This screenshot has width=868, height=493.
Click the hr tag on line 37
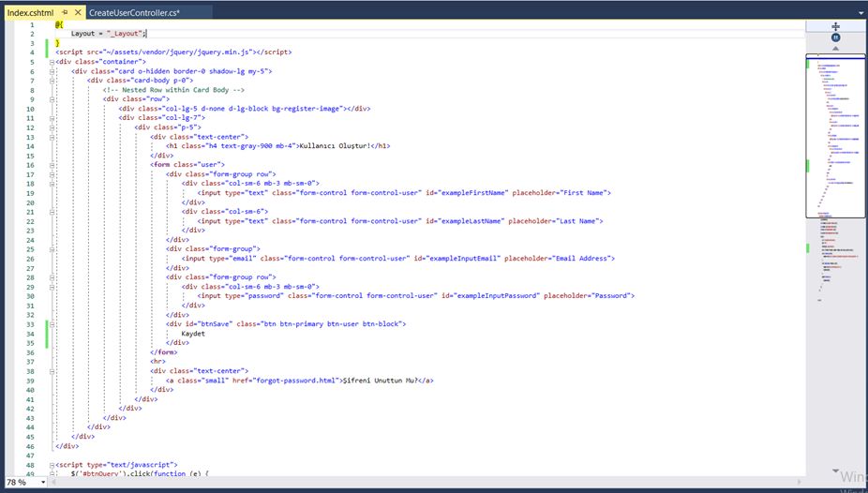pyautogui.click(x=157, y=362)
